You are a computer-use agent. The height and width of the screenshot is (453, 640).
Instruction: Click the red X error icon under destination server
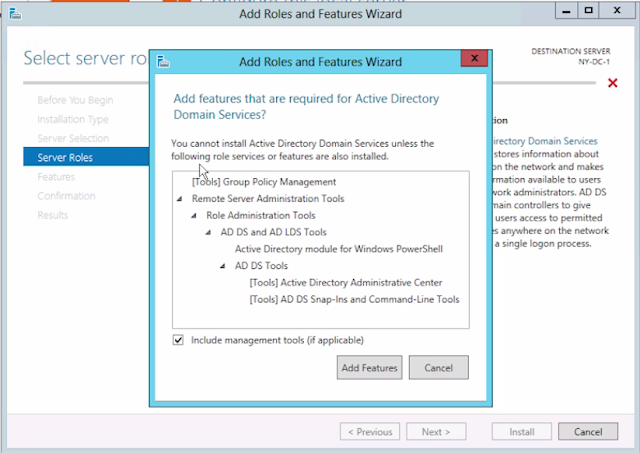(x=612, y=83)
